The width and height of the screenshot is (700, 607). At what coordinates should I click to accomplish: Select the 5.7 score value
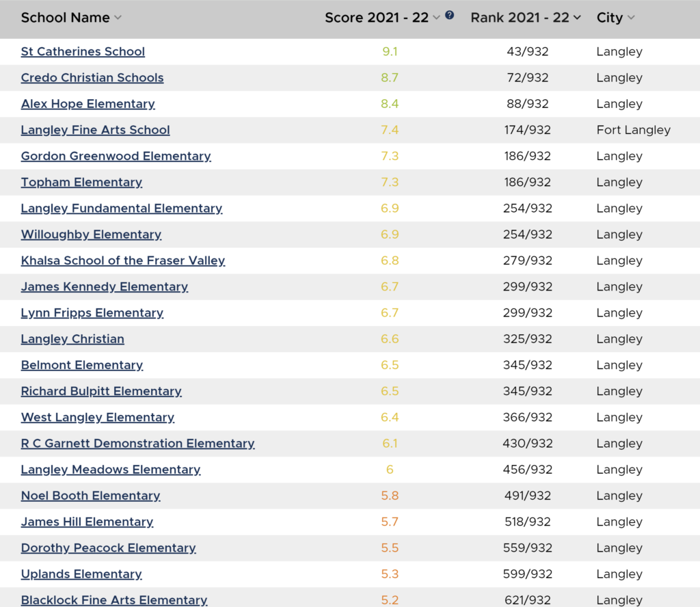390,522
